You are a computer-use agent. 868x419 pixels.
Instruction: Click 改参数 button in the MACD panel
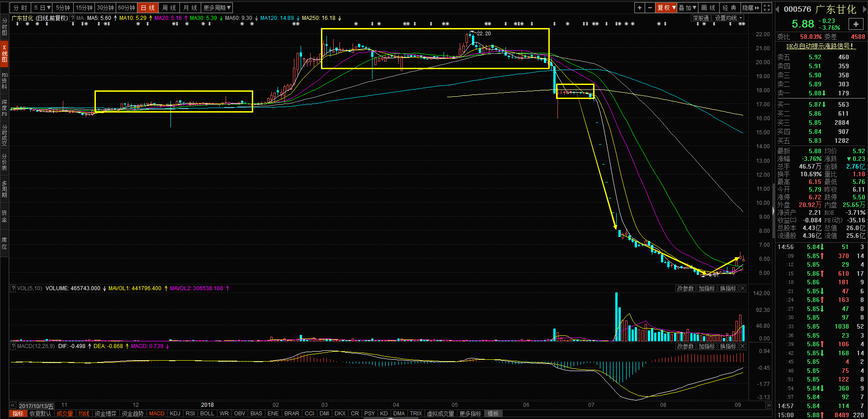coord(685,346)
